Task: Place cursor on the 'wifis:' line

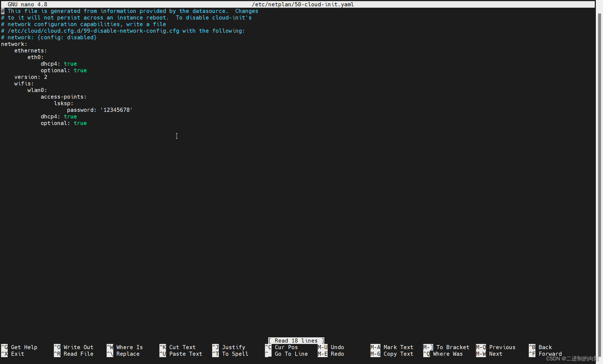Action: point(24,84)
